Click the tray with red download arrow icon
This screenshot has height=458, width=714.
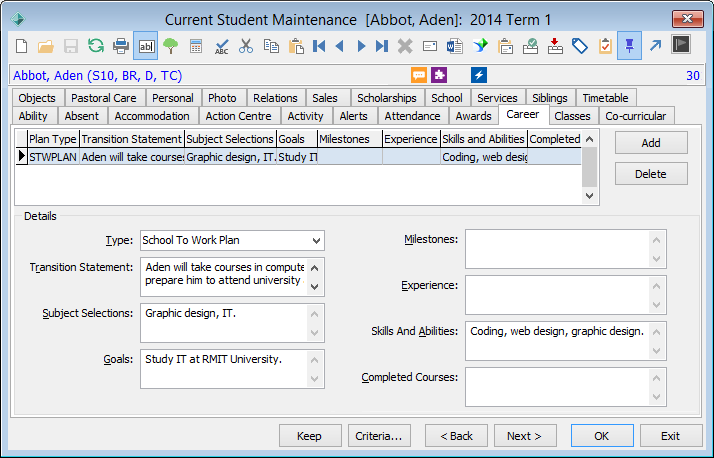[555, 46]
